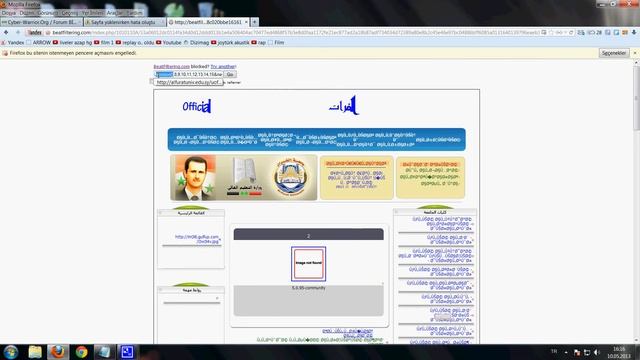Click the Arabic Al-Furat logo
The height and width of the screenshot is (360, 640).
(x=343, y=106)
